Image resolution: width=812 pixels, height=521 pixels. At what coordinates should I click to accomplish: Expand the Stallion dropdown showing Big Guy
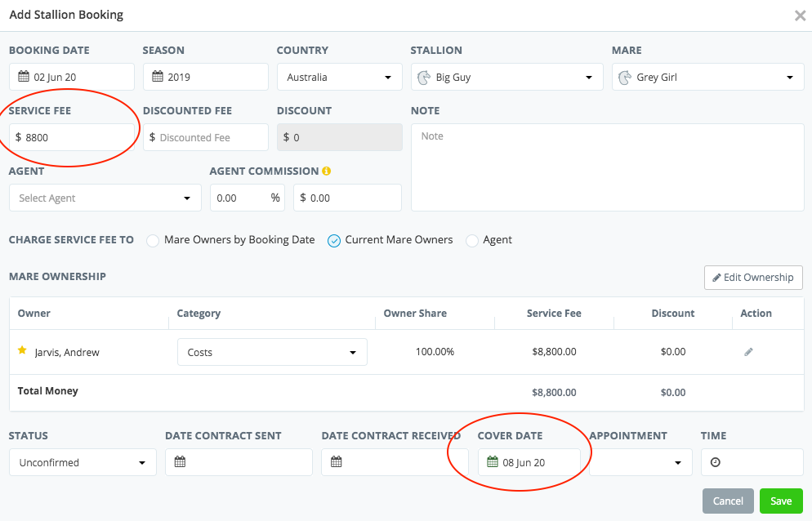tap(502, 78)
